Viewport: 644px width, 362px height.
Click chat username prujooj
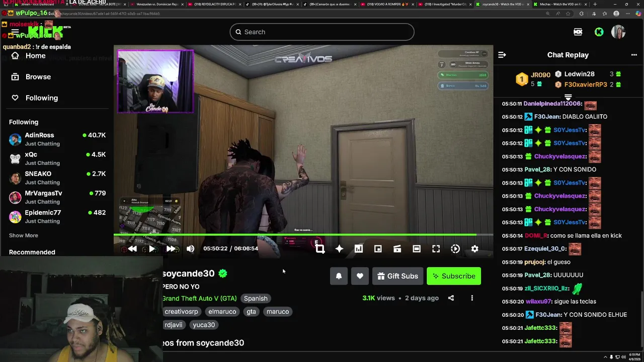[x=534, y=262]
